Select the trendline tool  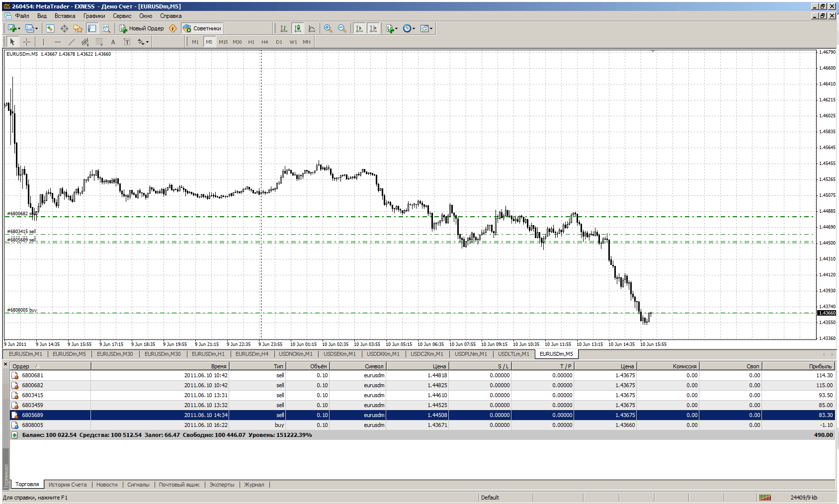coord(71,42)
